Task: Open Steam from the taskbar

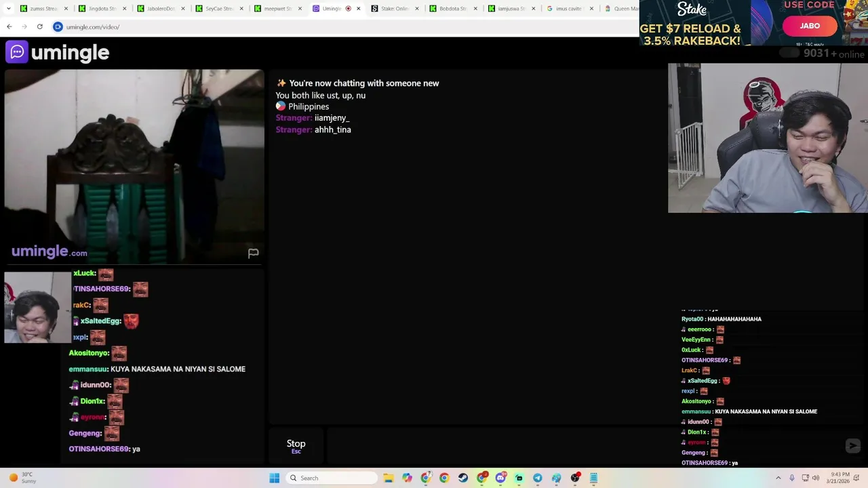Action: (463, 478)
